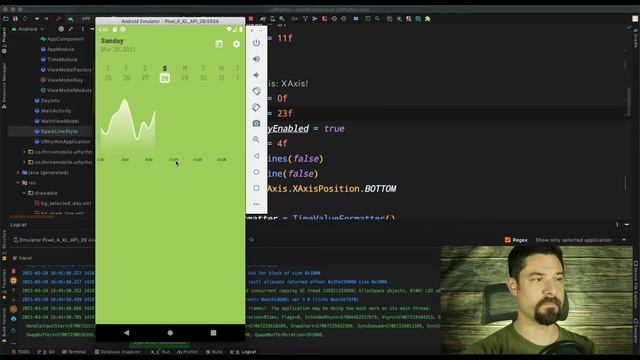640x360 pixels.
Task: Click the emulator volume up button
Action: point(256,59)
